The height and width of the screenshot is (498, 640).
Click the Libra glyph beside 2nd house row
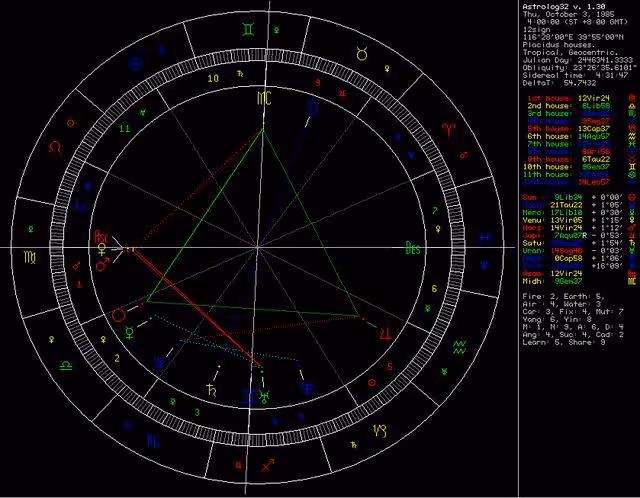[632, 106]
